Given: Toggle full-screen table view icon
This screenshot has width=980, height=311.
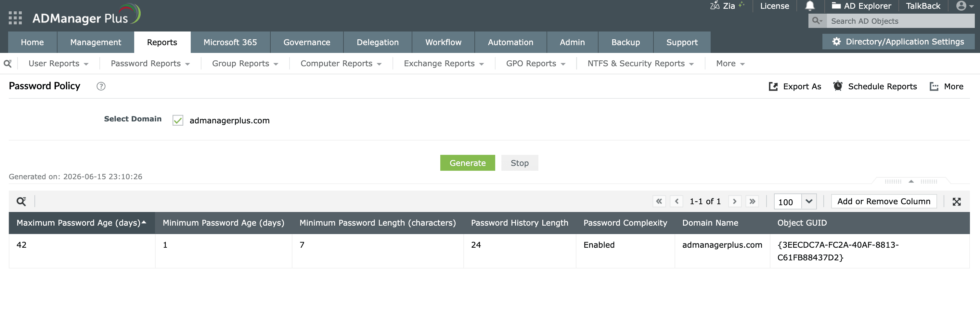Looking at the screenshot, I should point(956,202).
